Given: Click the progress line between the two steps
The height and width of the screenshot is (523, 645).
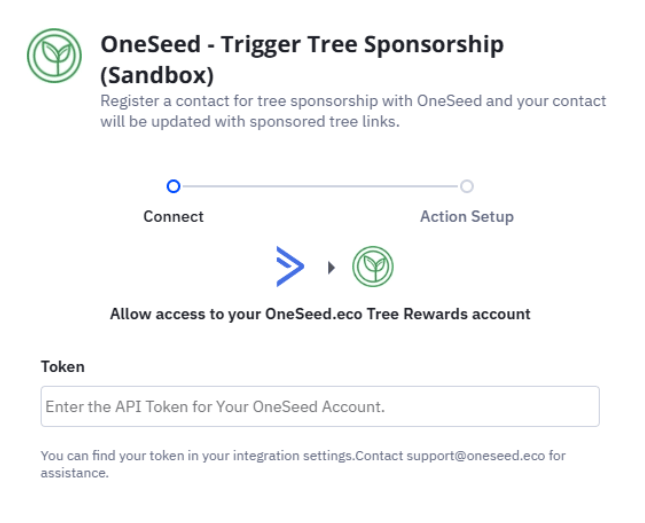Looking at the screenshot, I should (320, 186).
